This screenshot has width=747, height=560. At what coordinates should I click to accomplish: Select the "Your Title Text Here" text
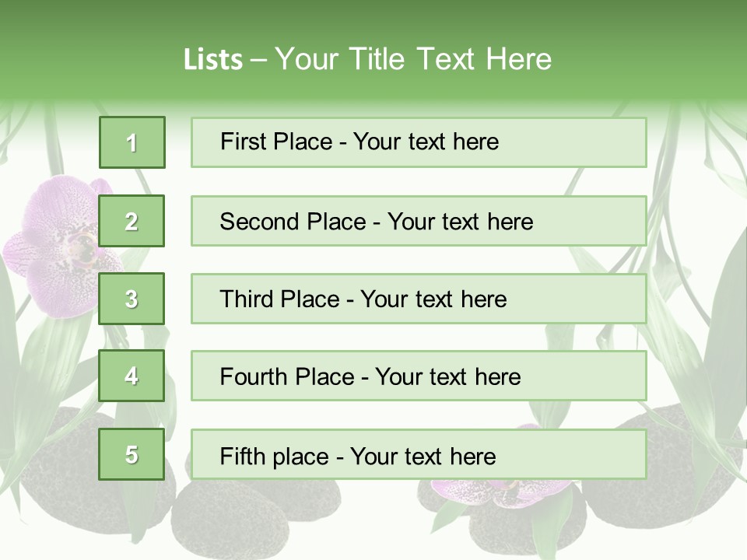[413, 59]
